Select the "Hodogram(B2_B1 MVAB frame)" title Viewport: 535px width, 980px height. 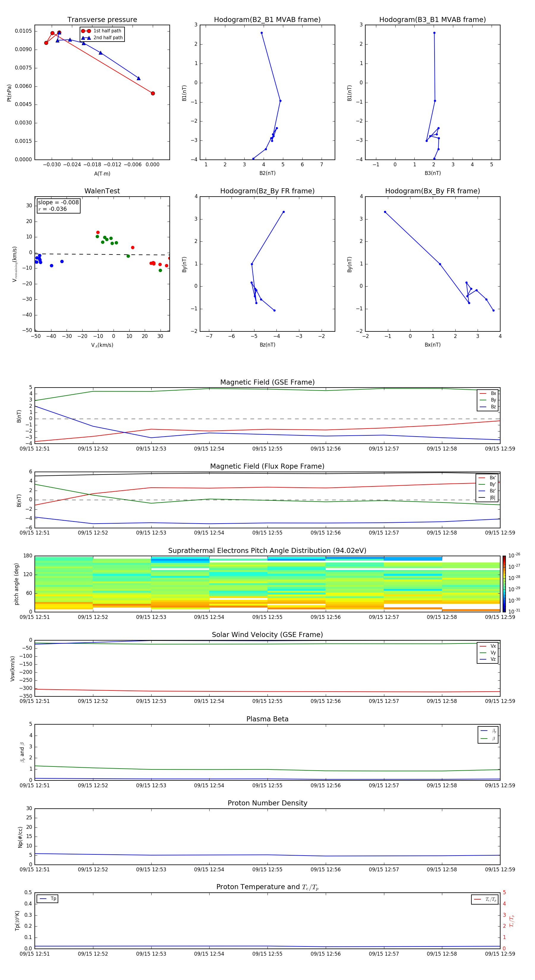tap(267, 20)
